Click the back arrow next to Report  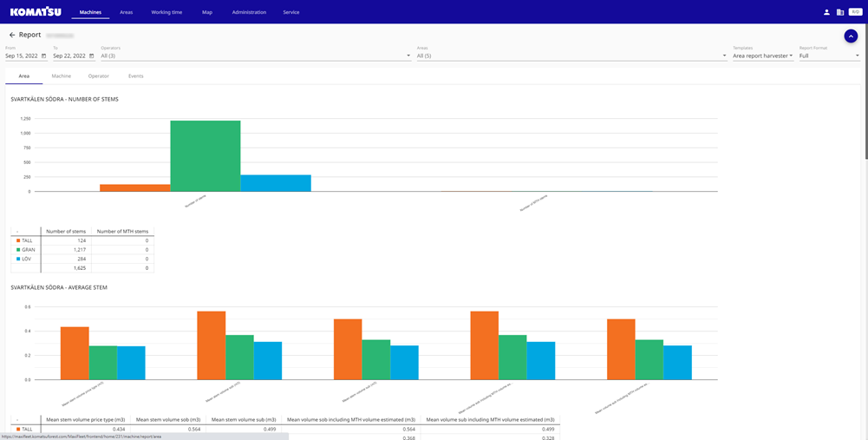tap(12, 35)
